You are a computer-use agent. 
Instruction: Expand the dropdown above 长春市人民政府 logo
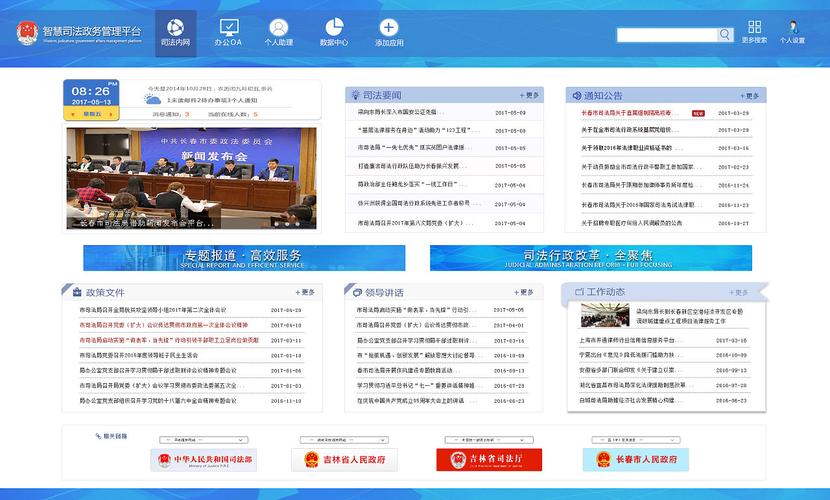(630, 439)
